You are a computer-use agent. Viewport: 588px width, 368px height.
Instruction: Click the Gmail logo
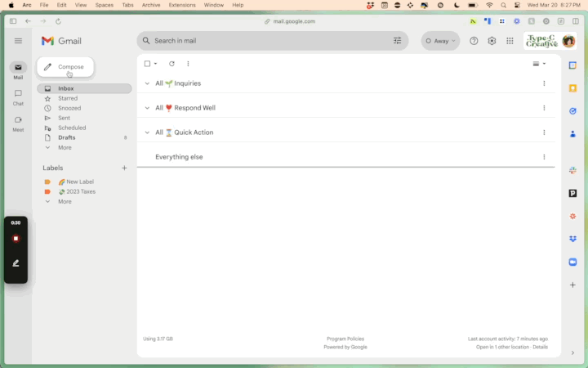pyautogui.click(x=61, y=41)
